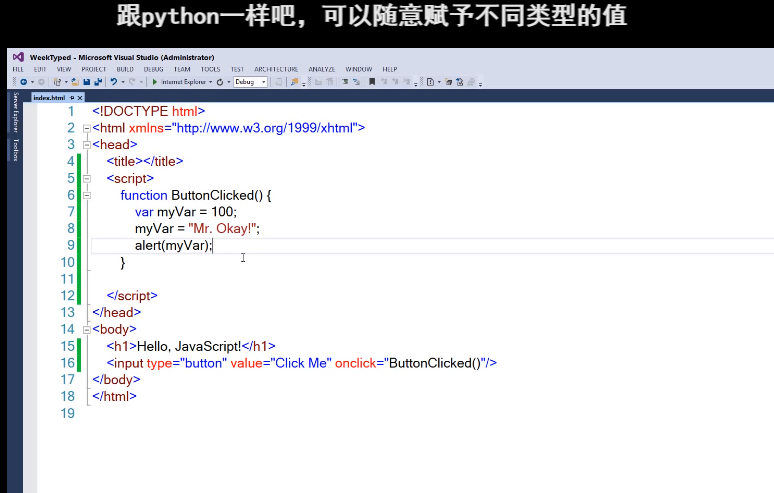774x493 pixels.
Task: Toggle a bookmark with the bookmark icon
Action: [372, 82]
